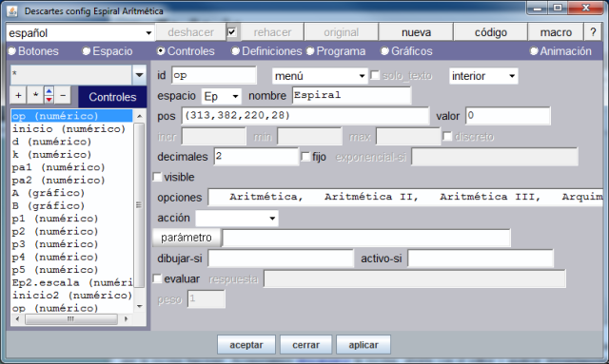Click the up/down reorder arrows icon
This screenshot has height=364, width=609.
pyautogui.click(x=49, y=95)
